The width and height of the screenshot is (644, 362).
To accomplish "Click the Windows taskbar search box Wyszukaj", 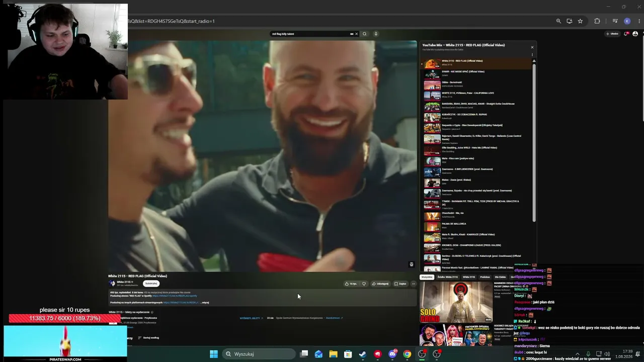I will tap(260, 354).
